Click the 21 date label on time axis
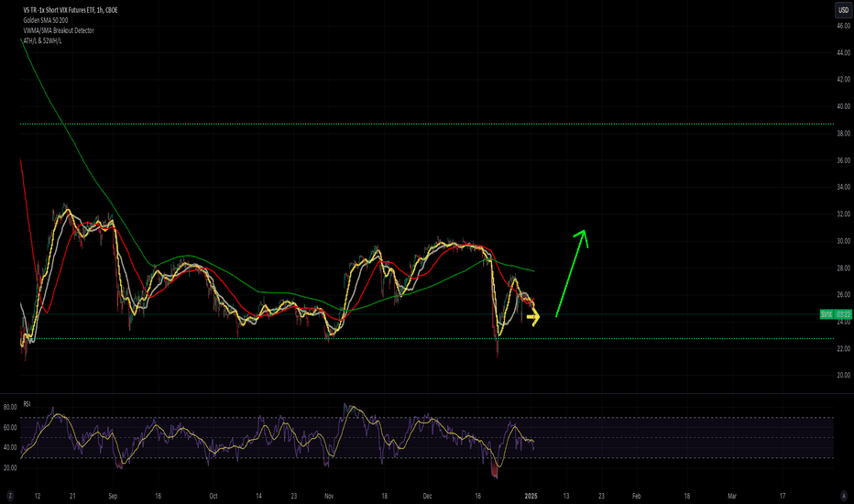This screenshot has width=854, height=504. [x=72, y=496]
